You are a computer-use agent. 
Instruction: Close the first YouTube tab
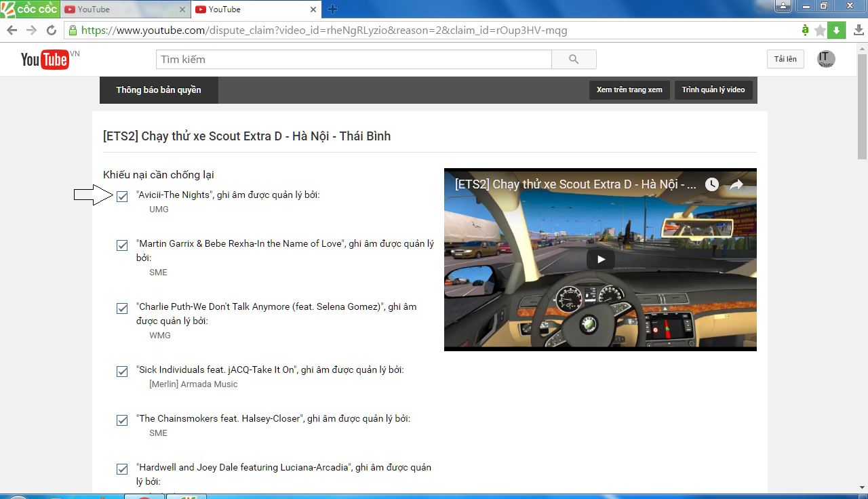pyautogui.click(x=183, y=9)
